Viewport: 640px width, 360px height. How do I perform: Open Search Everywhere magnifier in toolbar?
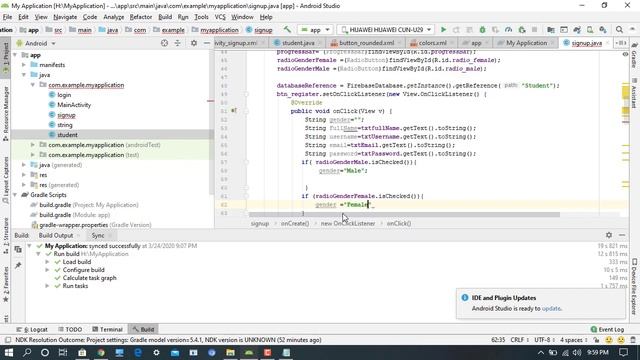[619, 30]
